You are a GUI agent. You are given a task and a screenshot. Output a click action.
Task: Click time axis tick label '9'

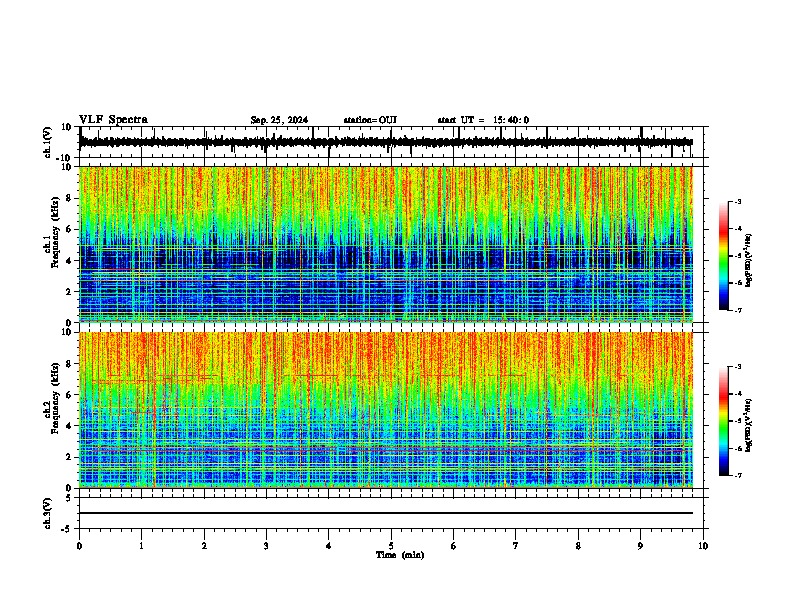point(640,546)
